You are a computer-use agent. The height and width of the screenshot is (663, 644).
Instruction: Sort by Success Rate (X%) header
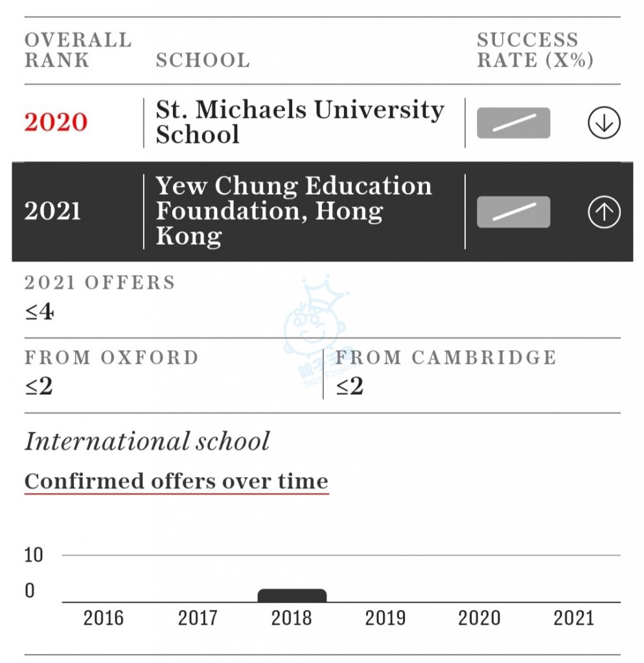coord(535,50)
